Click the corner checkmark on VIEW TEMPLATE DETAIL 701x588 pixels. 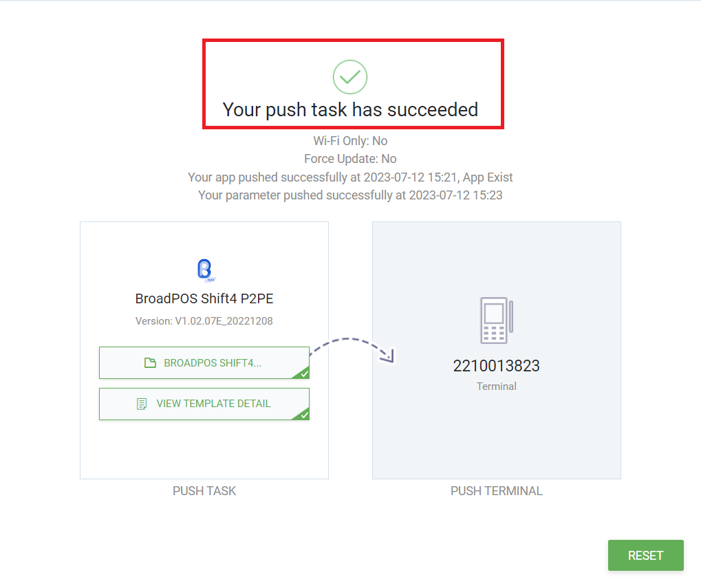pyautogui.click(x=303, y=415)
